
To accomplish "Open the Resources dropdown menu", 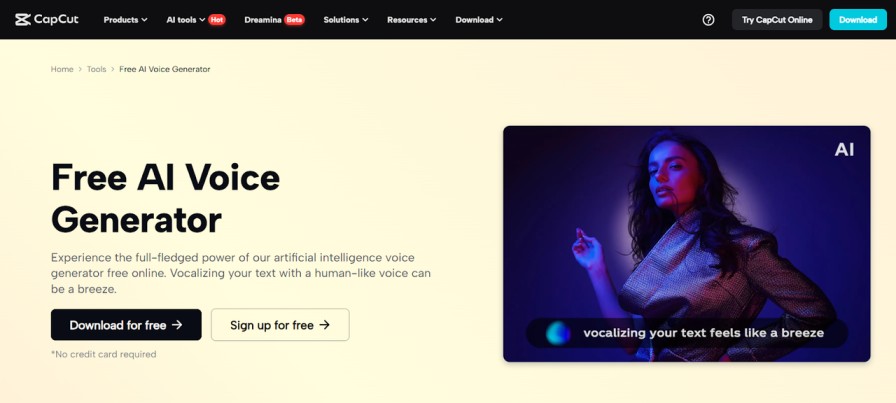I will (411, 19).
